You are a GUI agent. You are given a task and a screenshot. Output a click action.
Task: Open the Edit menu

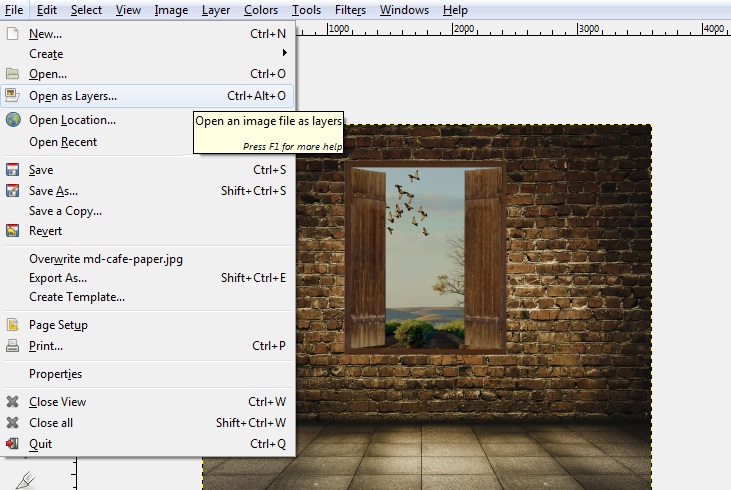[x=47, y=10]
